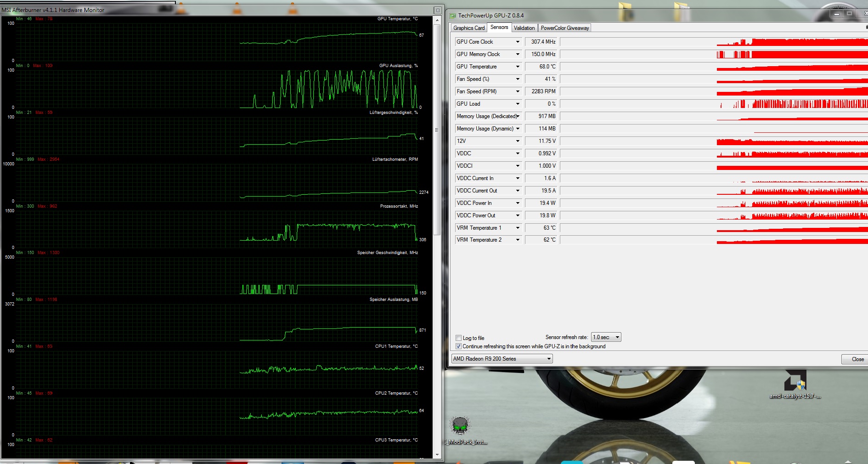
Task: Open the VDDC sensor dropdown
Action: coord(518,153)
